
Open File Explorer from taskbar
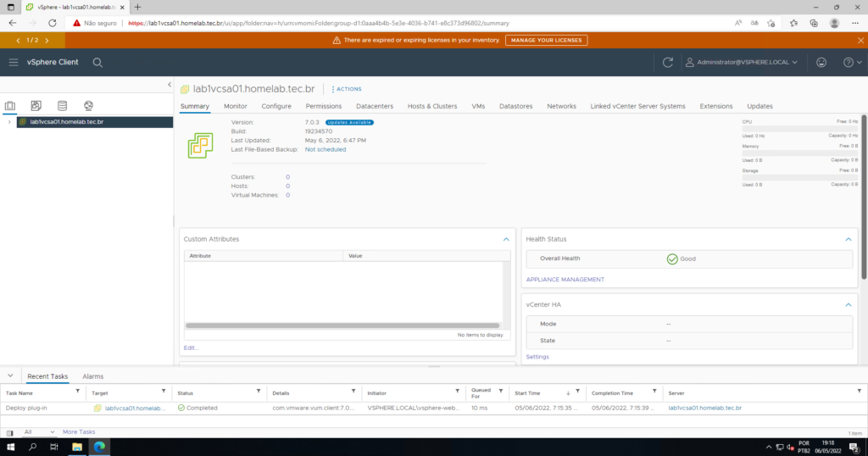click(77, 447)
